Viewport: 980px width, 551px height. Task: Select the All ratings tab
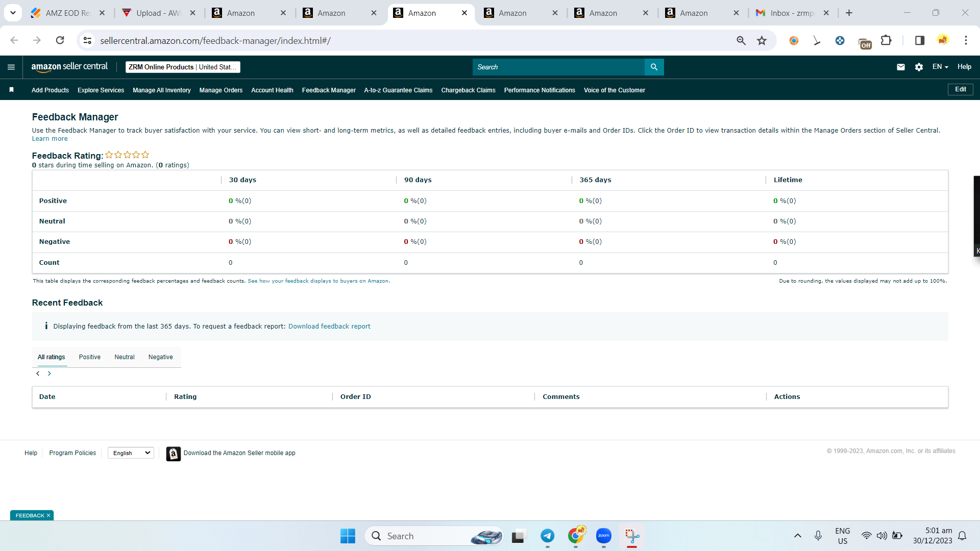pyautogui.click(x=52, y=357)
